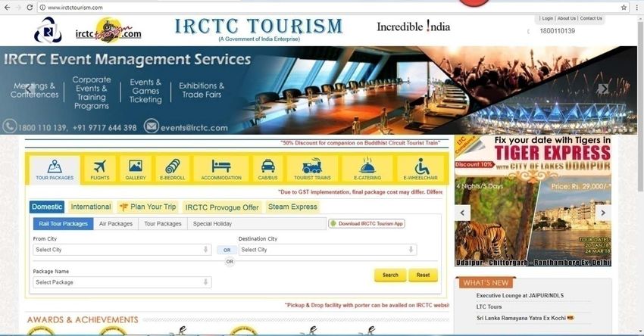Open Executive Lounge at JAIPUR/NDLS link
The height and width of the screenshot is (336, 644).
pyautogui.click(x=520, y=295)
